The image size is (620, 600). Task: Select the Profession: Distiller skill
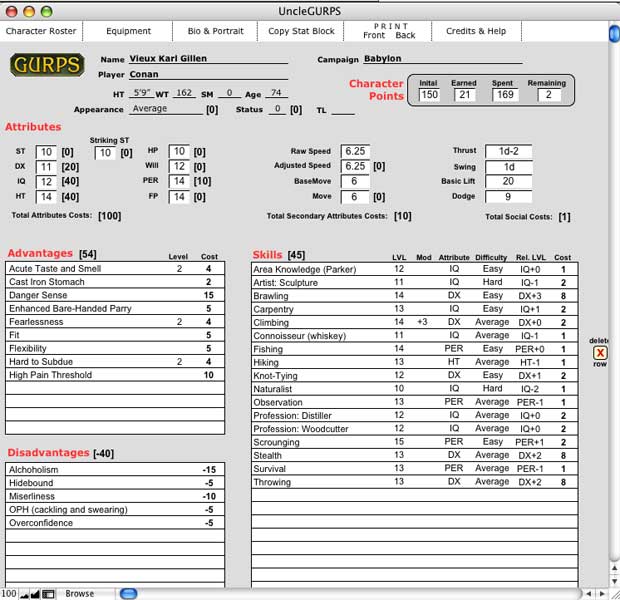pos(415,415)
